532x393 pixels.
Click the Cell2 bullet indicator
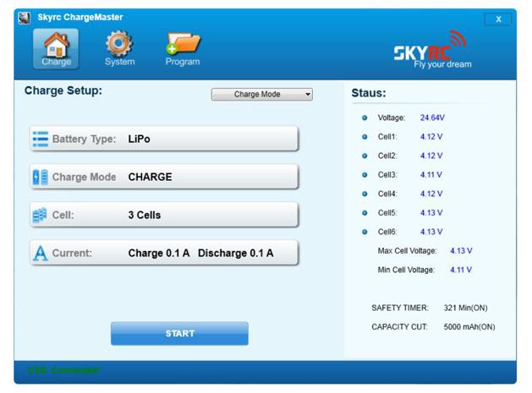(x=365, y=156)
